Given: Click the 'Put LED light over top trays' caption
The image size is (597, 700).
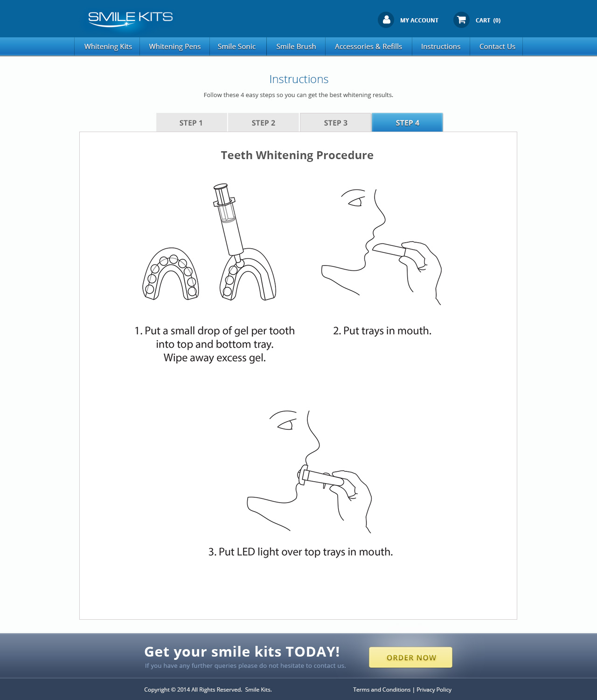Looking at the screenshot, I should (x=301, y=552).
